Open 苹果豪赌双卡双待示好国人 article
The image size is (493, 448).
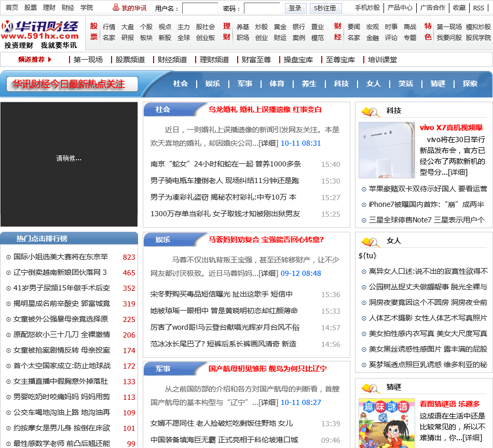[x=428, y=189]
